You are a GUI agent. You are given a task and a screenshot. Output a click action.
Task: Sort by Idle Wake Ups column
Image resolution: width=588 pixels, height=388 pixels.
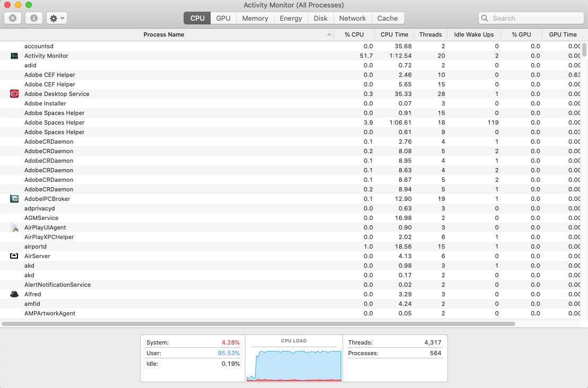473,34
